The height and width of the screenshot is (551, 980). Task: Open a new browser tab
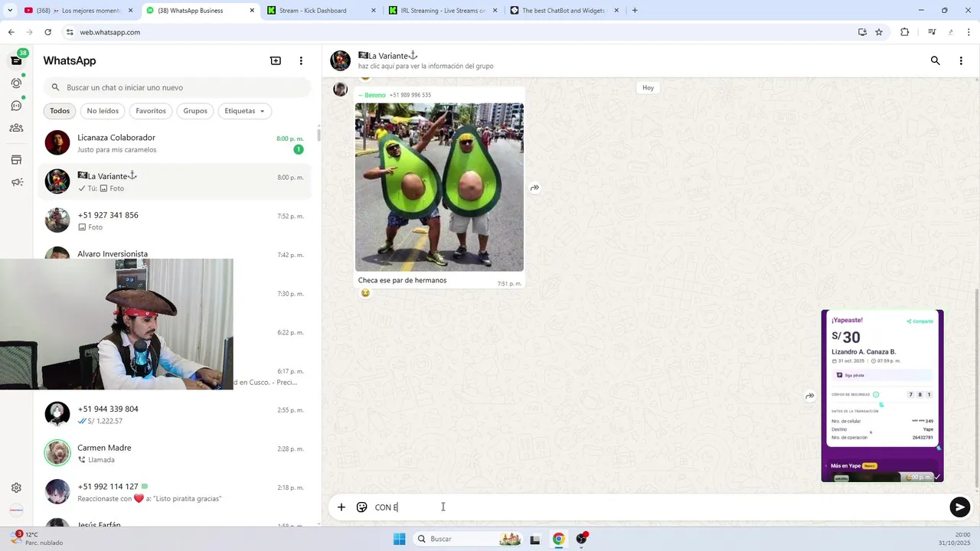(x=635, y=11)
